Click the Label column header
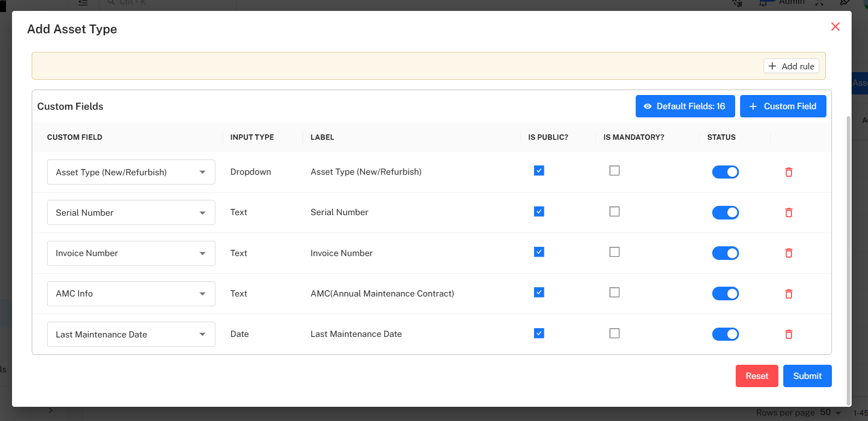 coord(322,137)
